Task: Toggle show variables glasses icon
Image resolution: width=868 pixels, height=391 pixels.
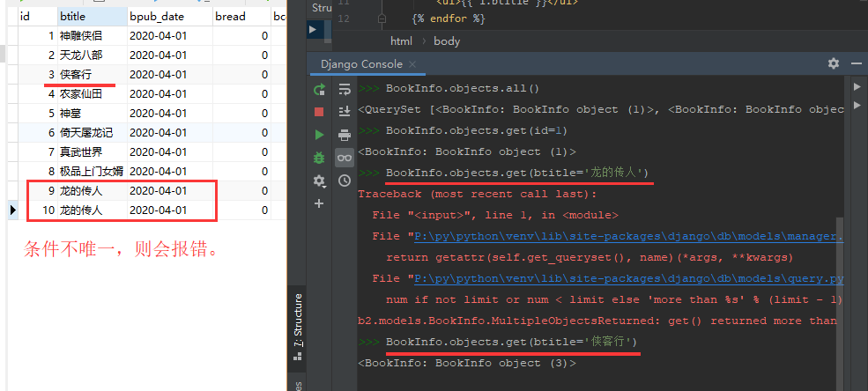Action: (345, 158)
